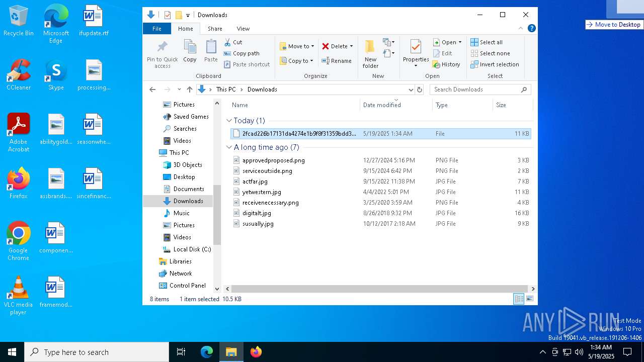
Task: Click Copy path in the ribbon
Action: pyautogui.click(x=242, y=53)
